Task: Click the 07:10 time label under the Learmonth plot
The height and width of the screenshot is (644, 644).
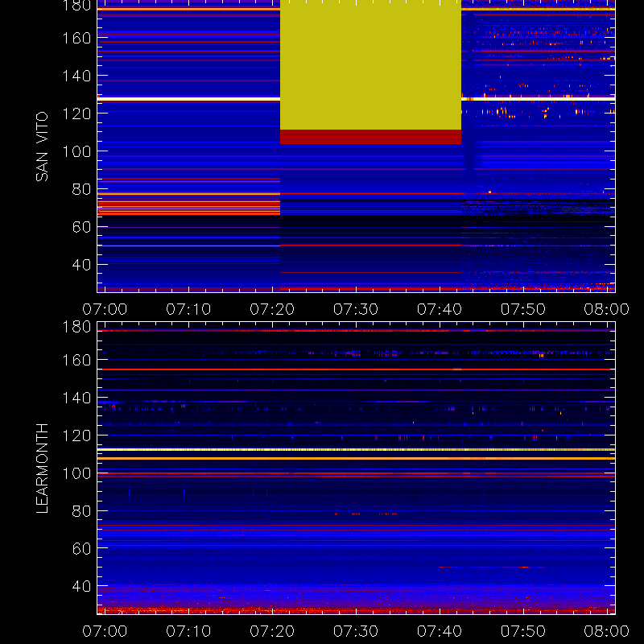Action: pos(188,631)
